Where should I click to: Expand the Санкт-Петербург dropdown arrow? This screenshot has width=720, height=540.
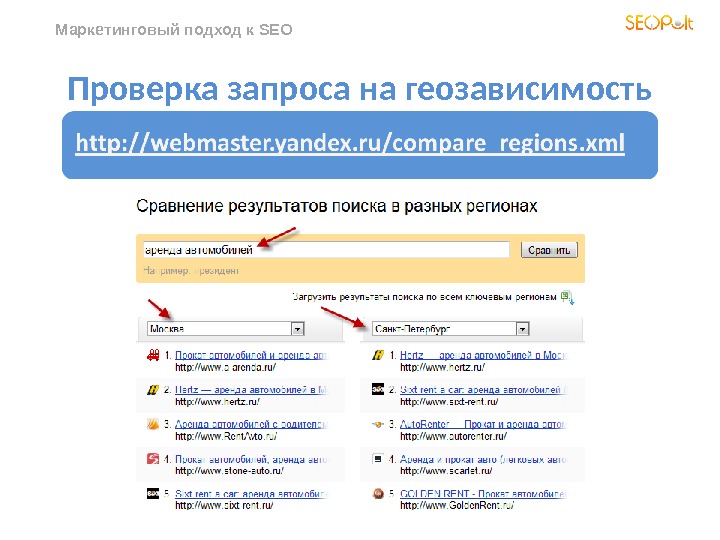coord(523,329)
